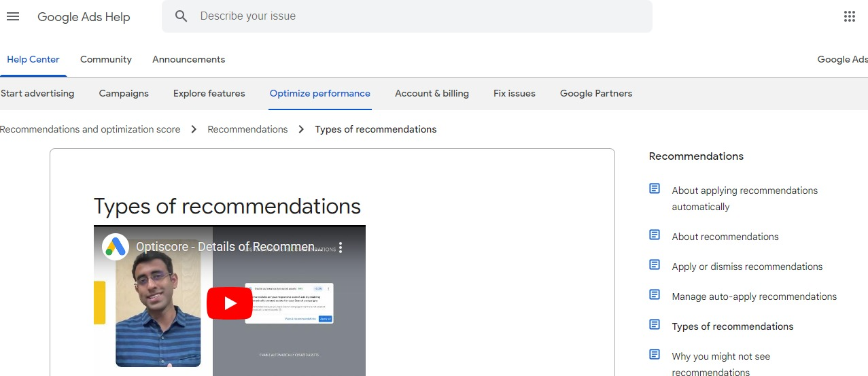Screen dimensions: 868x376
Task: Open the Google Partners menu item
Action: pyautogui.click(x=595, y=94)
